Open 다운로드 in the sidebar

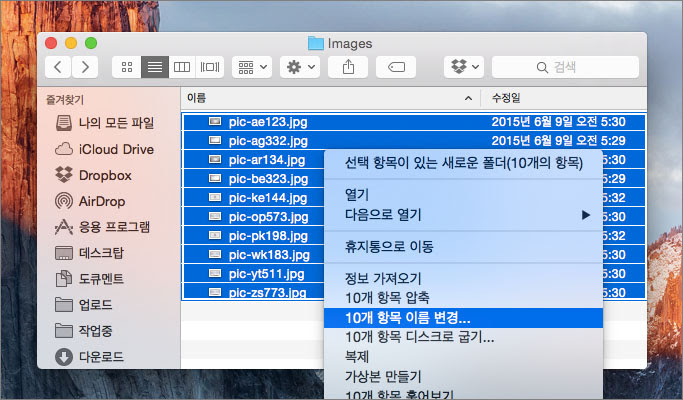pos(90,357)
